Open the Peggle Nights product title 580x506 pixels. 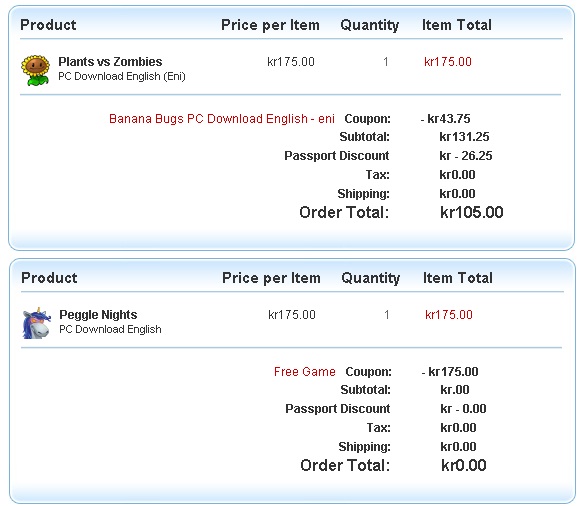click(98, 314)
